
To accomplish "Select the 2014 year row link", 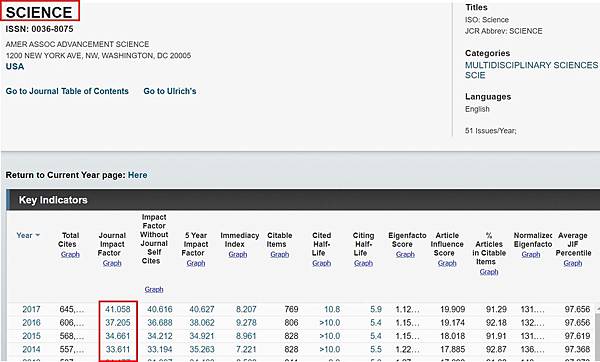I will (31, 349).
